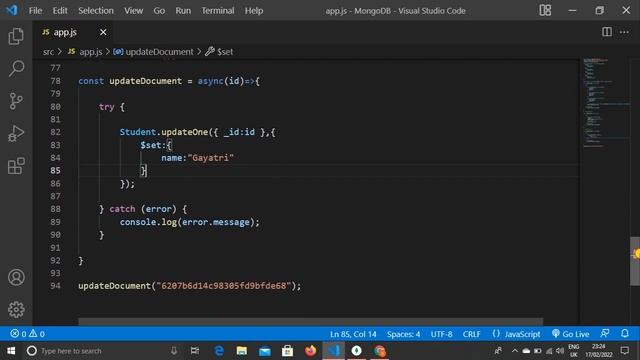Open volume control in system tray
Viewport: 640px width, 360px height.
[x=560, y=351]
